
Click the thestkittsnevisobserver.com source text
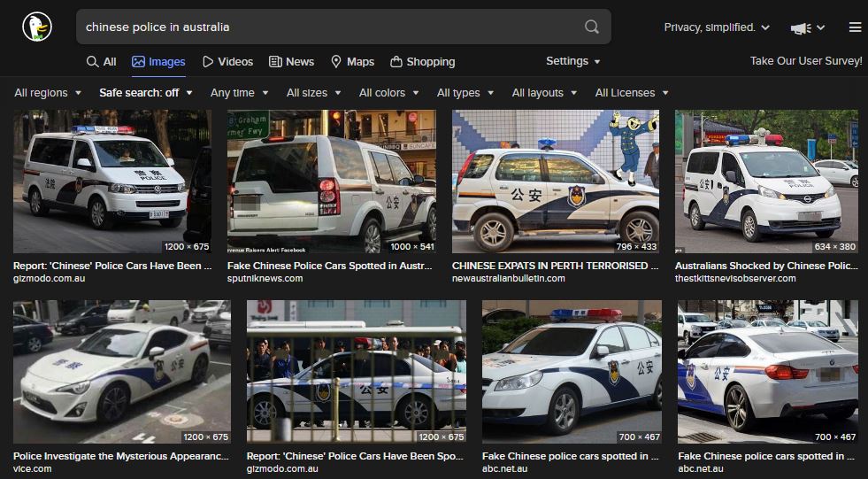[x=735, y=278]
